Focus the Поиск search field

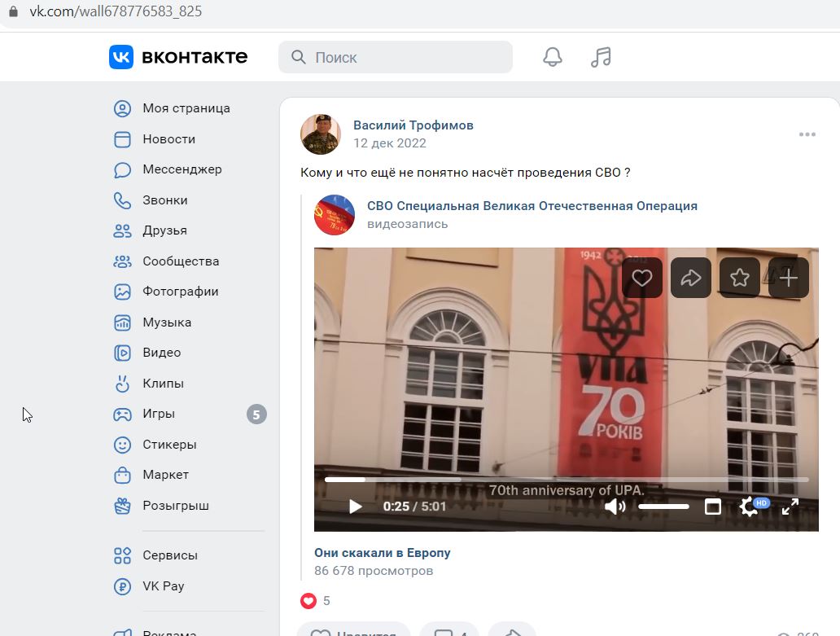[x=396, y=57]
